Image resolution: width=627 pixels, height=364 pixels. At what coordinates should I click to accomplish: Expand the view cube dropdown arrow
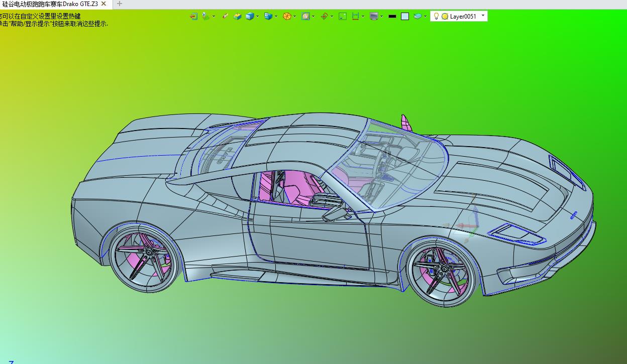point(276,16)
